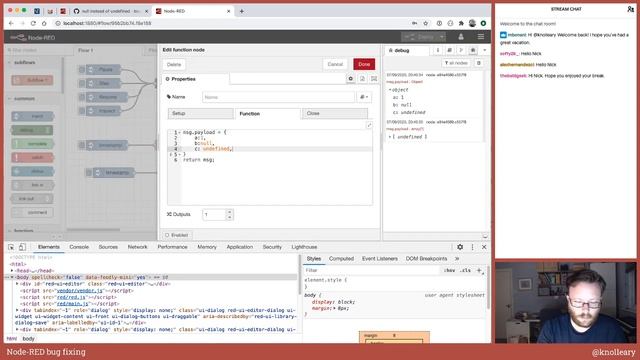The height and width of the screenshot is (360, 640).
Task: Open DevTools more options menu
Action: click(x=472, y=247)
